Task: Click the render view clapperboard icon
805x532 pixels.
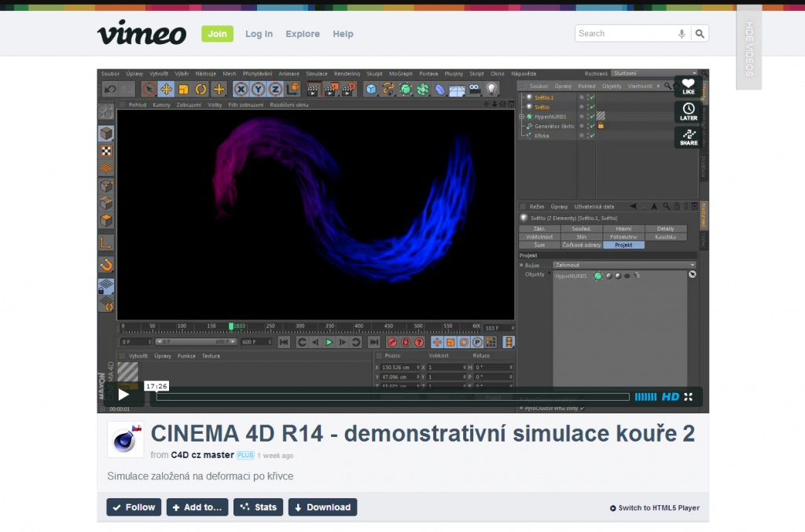Action: point(313,90)
